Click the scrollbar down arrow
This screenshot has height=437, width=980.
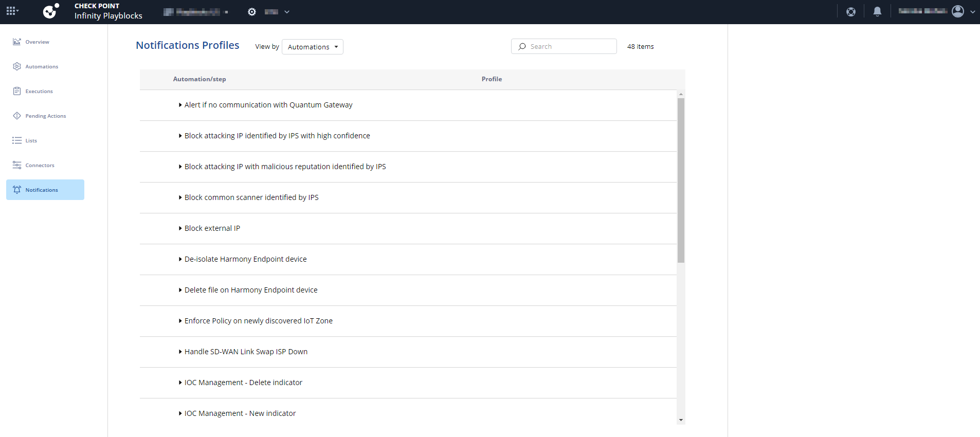[681, 420]
